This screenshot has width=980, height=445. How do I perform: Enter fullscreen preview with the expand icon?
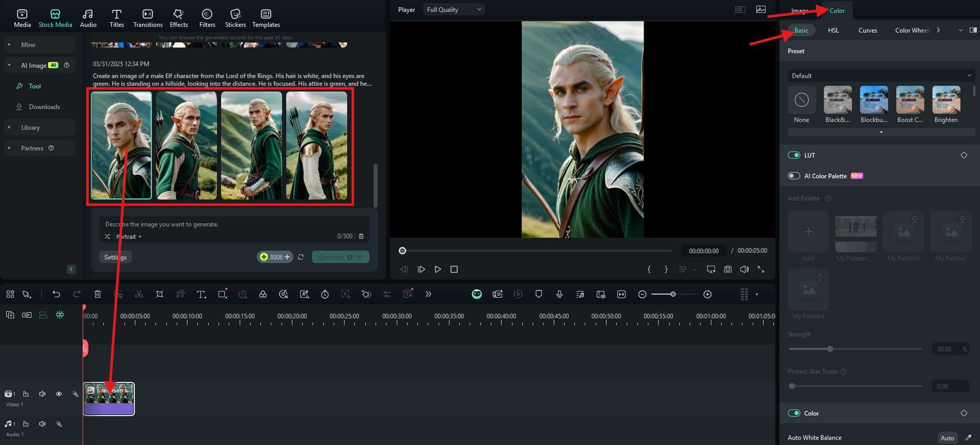pos(761,269)
